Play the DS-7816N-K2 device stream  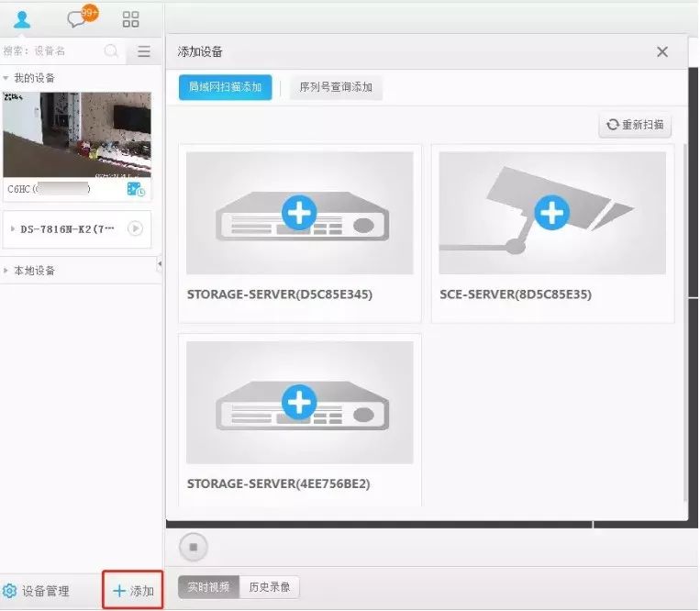coord(136,228)
